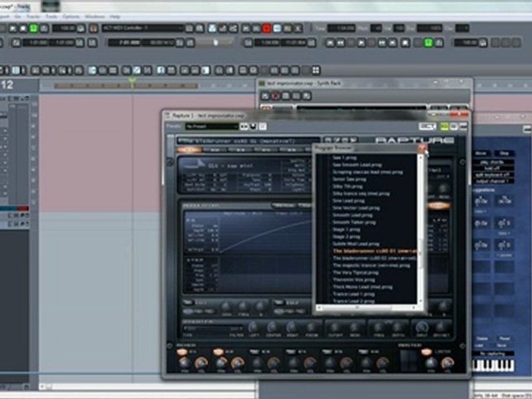Image resolution: width=532 pixels, height=399 pixels.
Task: Close the Program Browser popup
Action: pos(422,148)
